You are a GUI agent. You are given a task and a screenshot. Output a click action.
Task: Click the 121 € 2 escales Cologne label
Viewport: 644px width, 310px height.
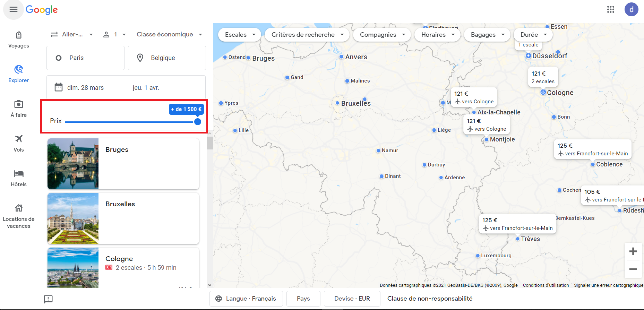tap(543, 77)
